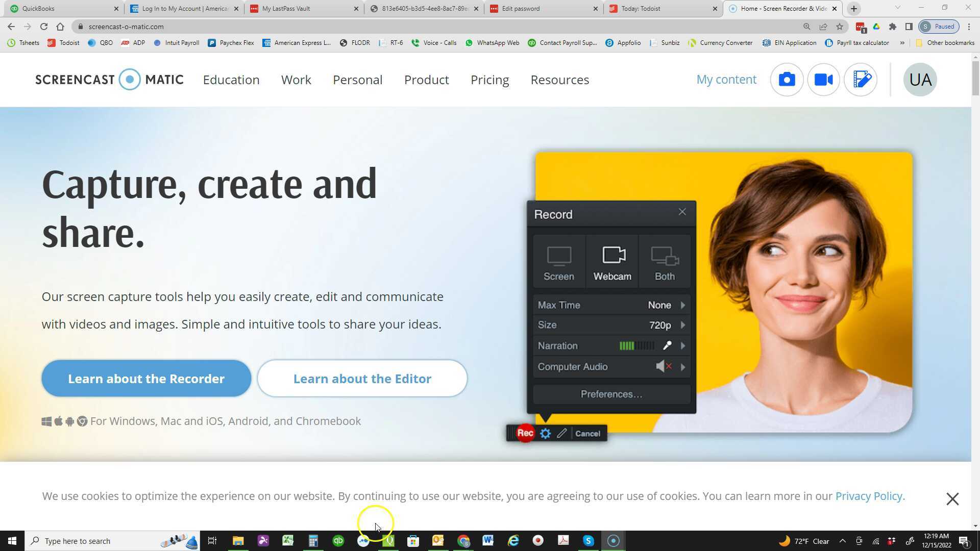Image resolution: width=980 pixels, height=551 pixels.
Task: Click the Preferences entry in Record panel
Action: pos(611,394)
